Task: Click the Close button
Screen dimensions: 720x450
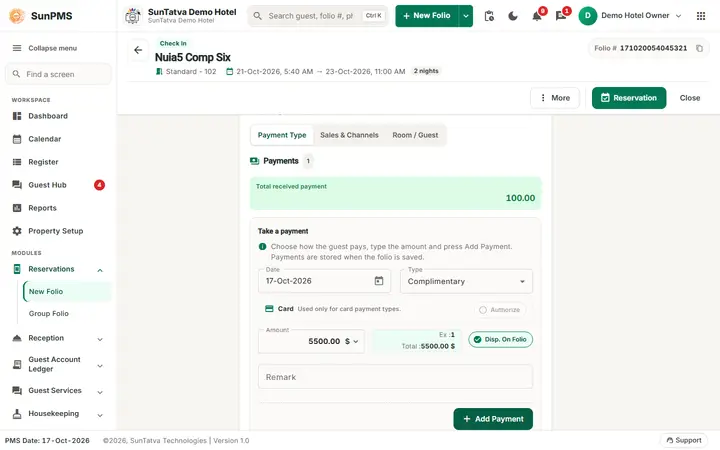Action: pyautogui.click(x=690, y=98)
